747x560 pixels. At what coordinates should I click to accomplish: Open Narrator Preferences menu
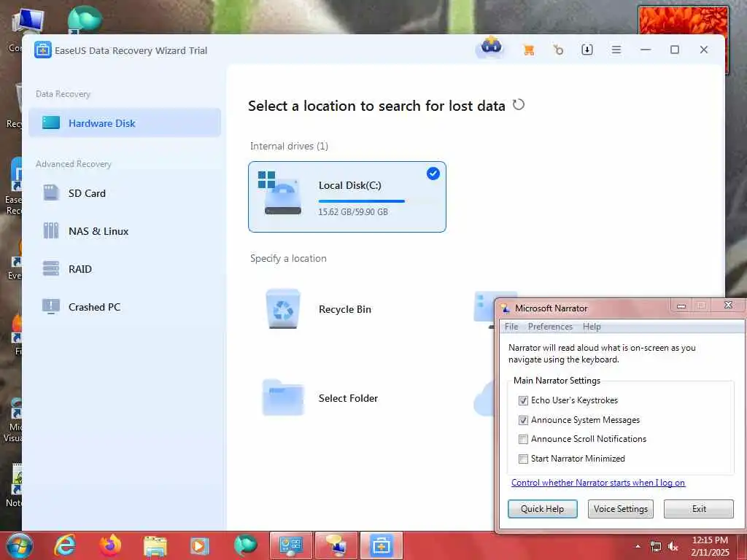click(550, 327)
